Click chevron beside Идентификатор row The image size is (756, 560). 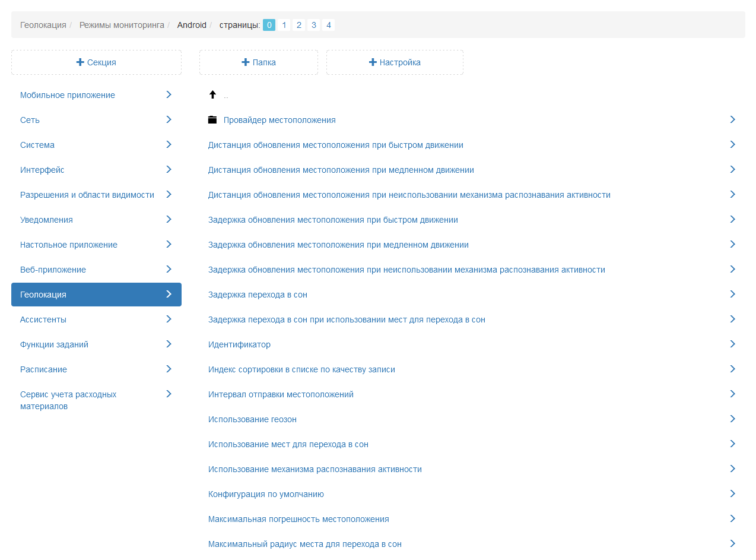point(732,344)
